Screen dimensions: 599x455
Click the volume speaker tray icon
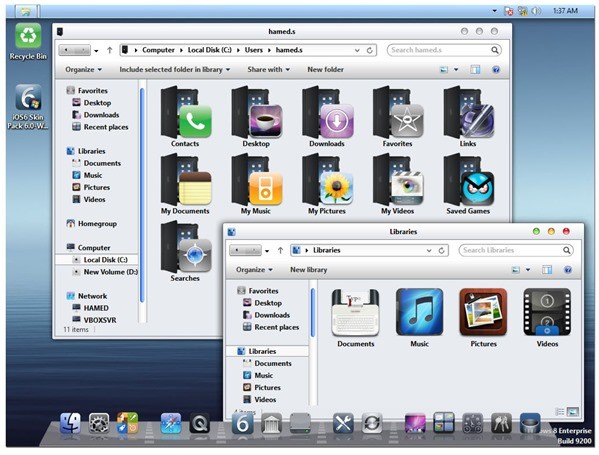tap(536, 11)
